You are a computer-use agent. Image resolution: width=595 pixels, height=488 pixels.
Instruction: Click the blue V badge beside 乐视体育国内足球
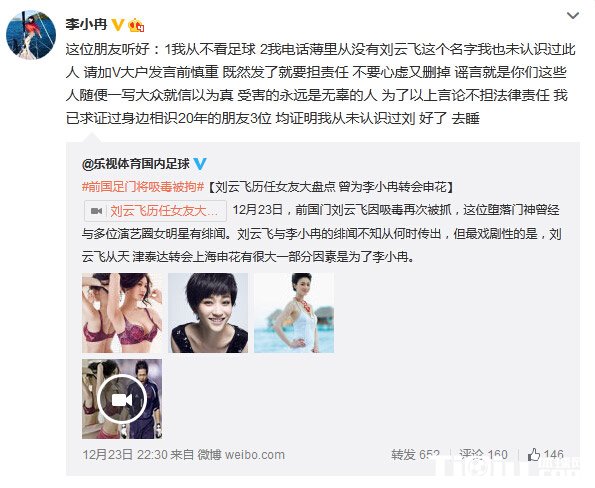(200, 164)
